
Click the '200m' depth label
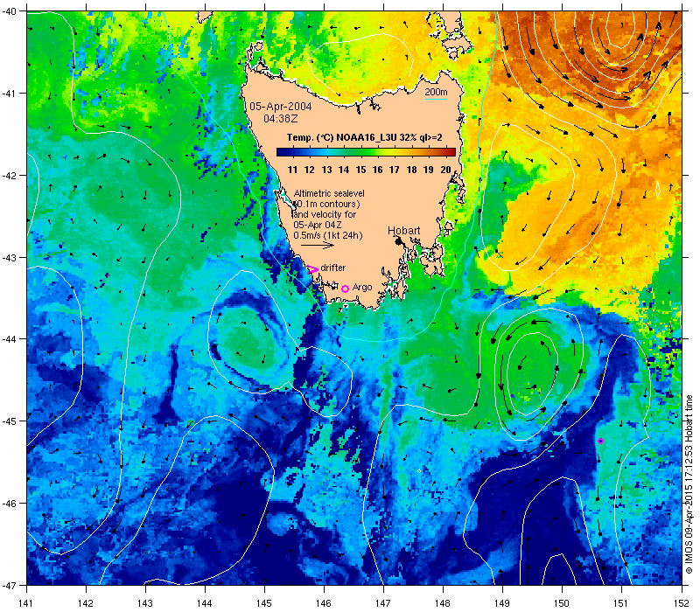point(436,92)
